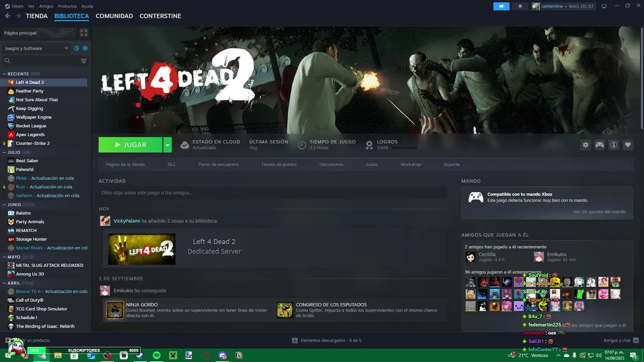
Task: Open Steam announcements megaphone button
Action: (501, 6)
